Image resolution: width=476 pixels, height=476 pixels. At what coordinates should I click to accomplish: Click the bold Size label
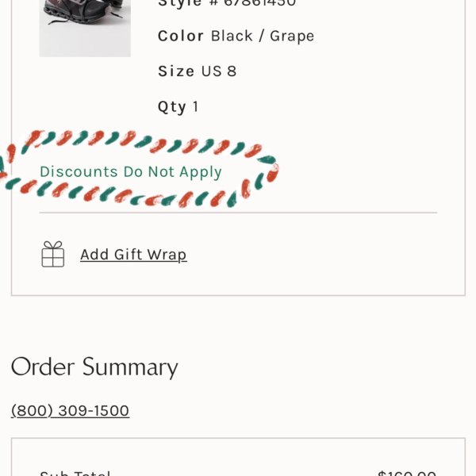176,71
